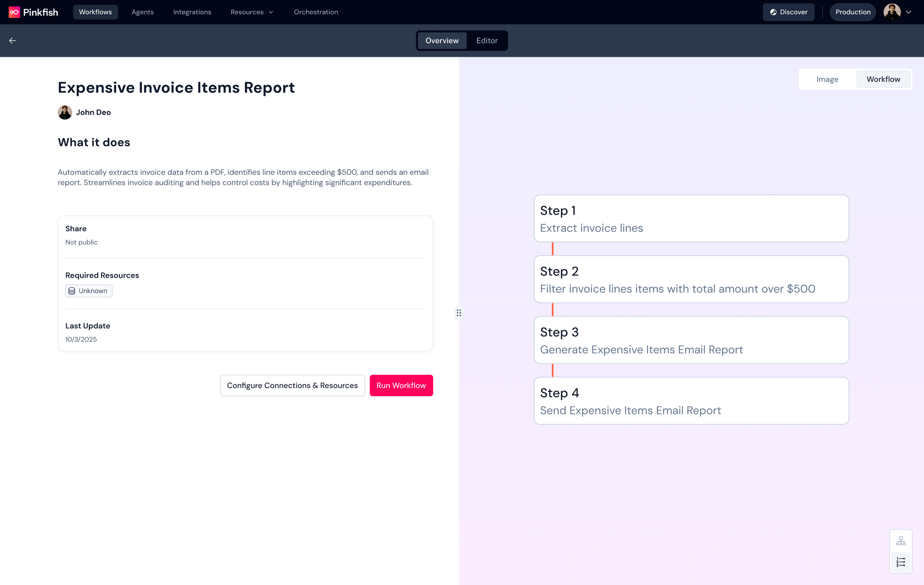The width and height of the screenshot is (924, 585).
Task: Switch preview to Image view
Action: tap(827, 79)
